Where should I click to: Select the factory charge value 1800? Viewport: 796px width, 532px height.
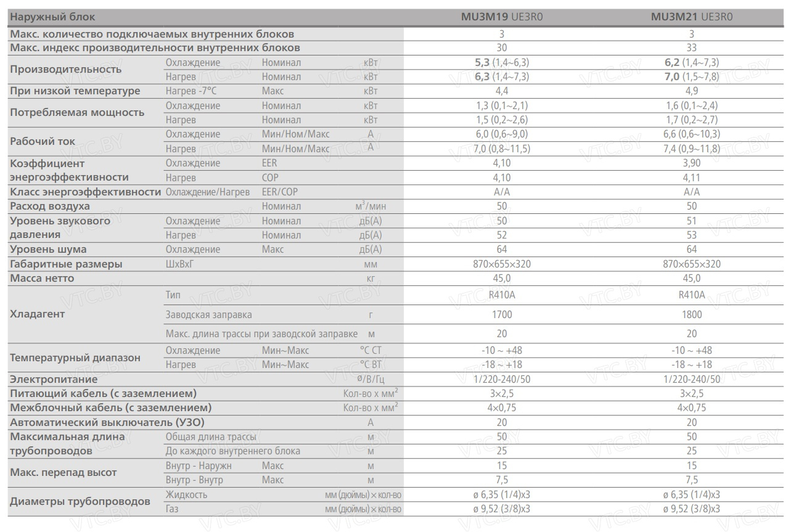[691, 314]
